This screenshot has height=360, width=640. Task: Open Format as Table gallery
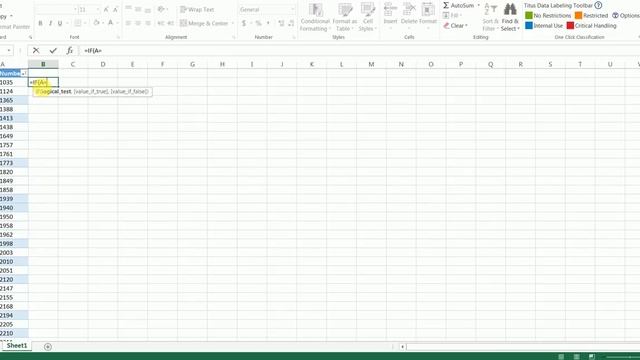(x=344, y=18)
